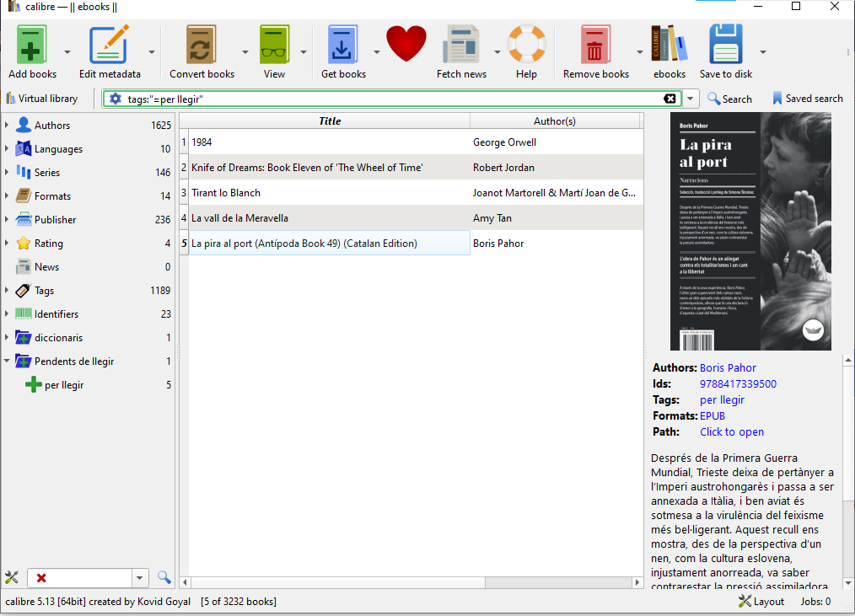Click the Click to open path link
Viewport: 855px width, 616px height.
732,431
